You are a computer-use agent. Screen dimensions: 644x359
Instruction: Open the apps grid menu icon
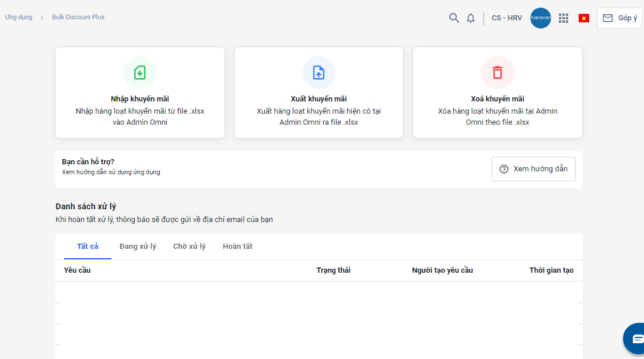coord(563,18)
